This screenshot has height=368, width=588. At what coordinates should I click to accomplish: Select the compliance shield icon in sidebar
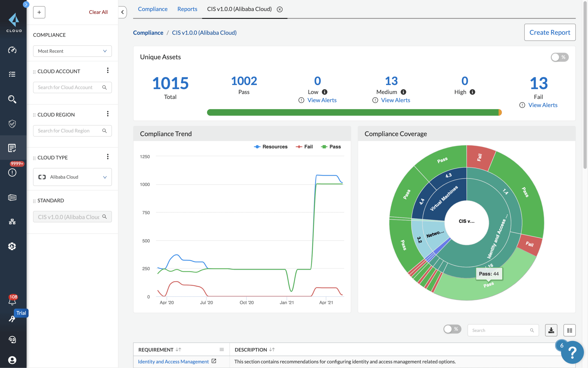12,124
